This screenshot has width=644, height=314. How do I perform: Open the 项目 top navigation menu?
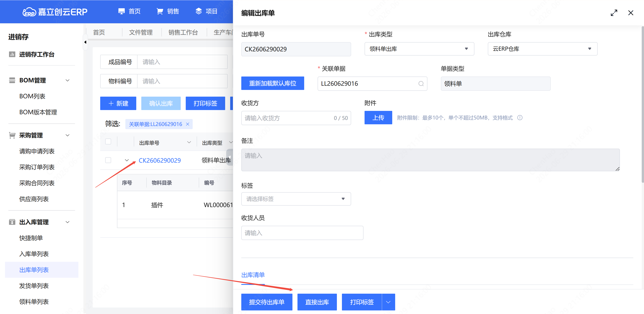coord(206,11)
